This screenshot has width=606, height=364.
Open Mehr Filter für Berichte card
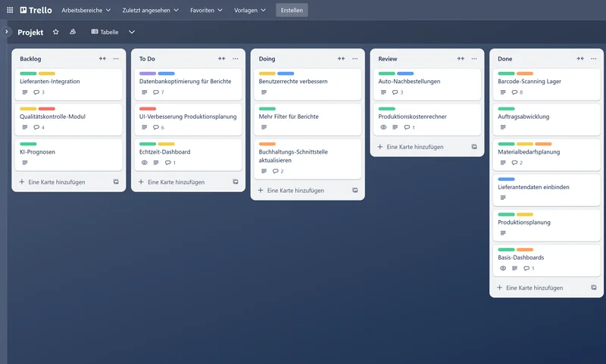tap(308, 120)
